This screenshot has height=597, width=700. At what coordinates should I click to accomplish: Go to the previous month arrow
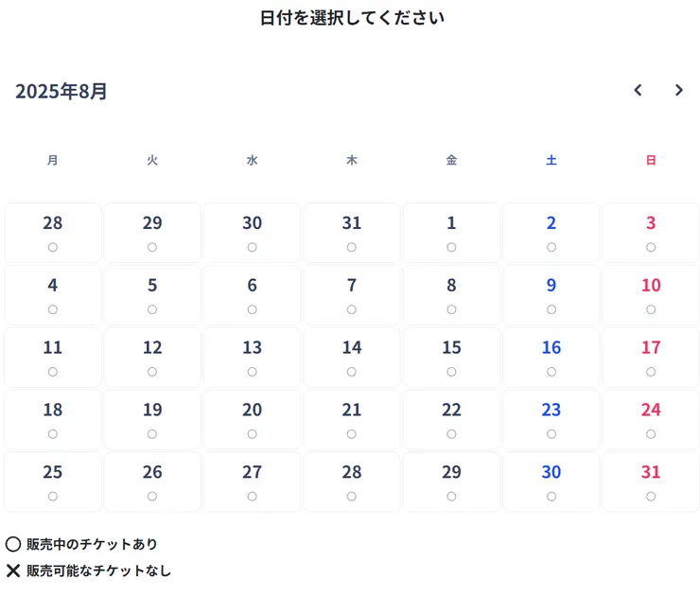[x=638, y=91]
